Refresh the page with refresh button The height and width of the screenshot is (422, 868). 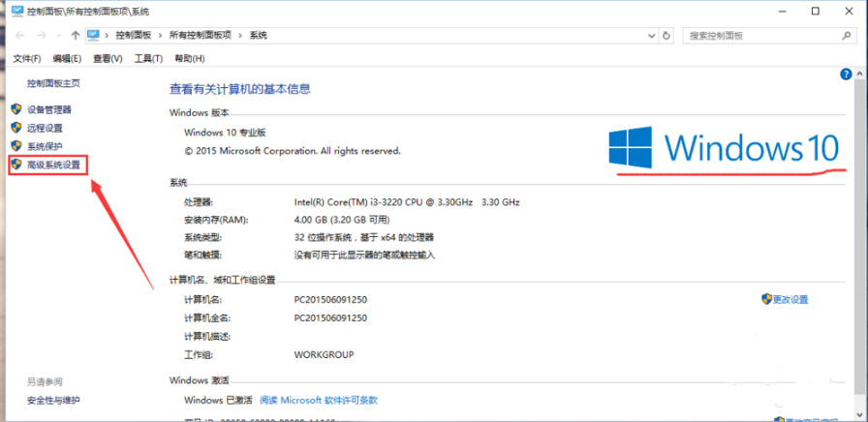click(x=666, y=36)
